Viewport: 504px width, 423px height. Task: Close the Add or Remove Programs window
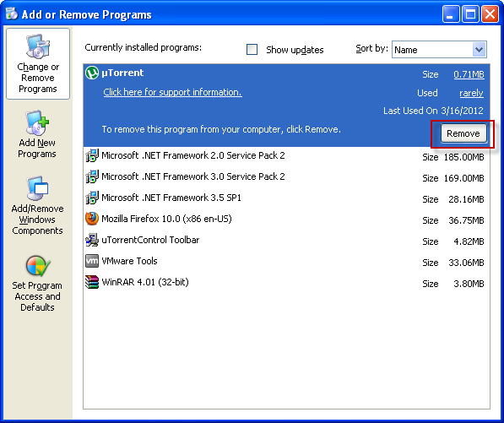tap(490, 14)
